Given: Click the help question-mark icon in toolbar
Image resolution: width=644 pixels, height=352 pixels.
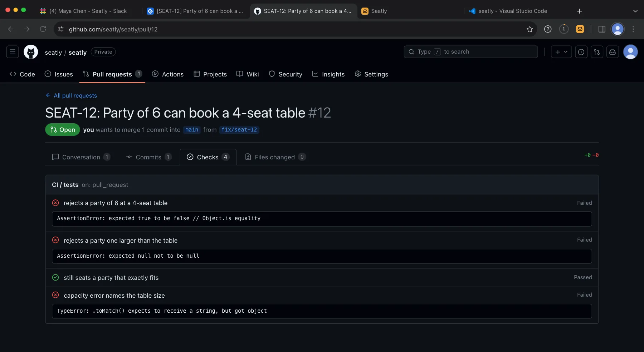Looking at the screenshot, I should 548,29.
